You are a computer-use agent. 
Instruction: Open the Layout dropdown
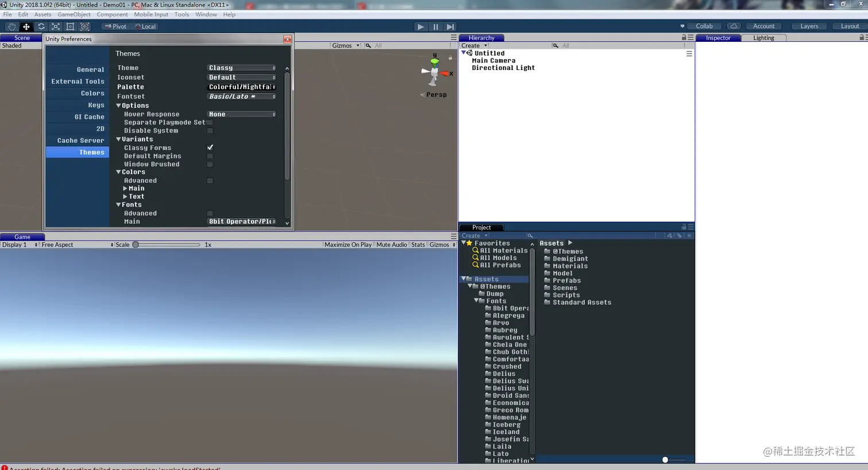coord(850,26)
